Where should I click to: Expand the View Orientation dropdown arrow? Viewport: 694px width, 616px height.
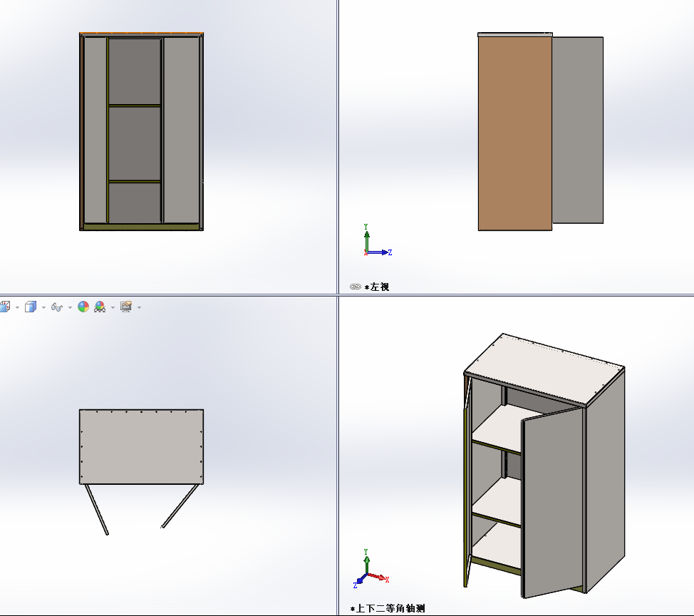[17, 307]
